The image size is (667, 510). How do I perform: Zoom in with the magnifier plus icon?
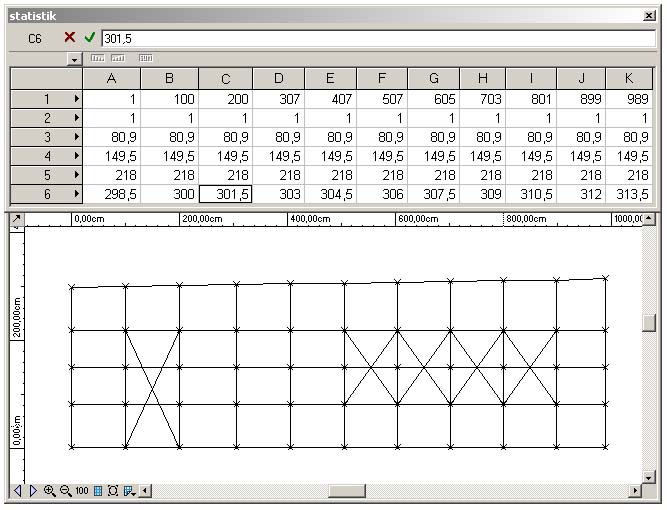point(49,490)
